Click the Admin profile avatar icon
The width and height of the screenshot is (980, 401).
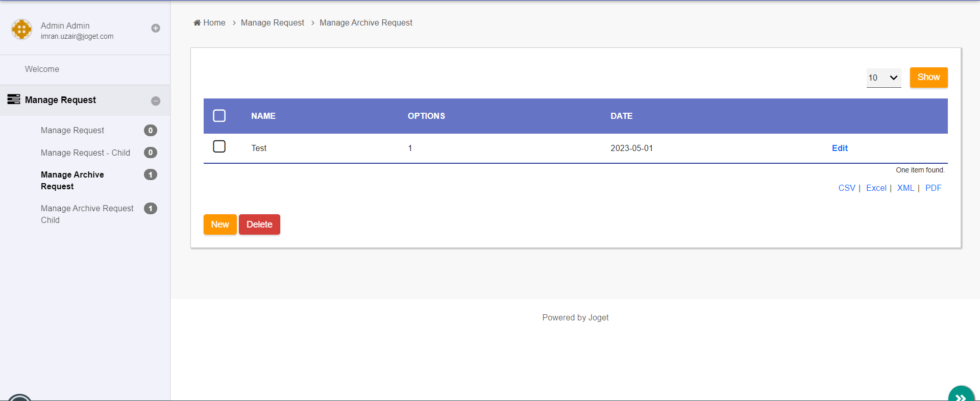tap(21, 30)
